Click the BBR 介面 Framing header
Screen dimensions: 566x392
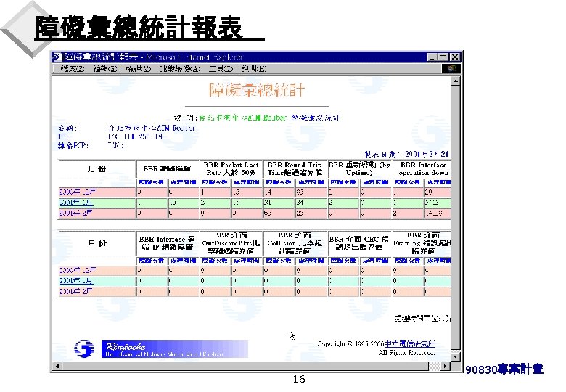pos(422,243)
